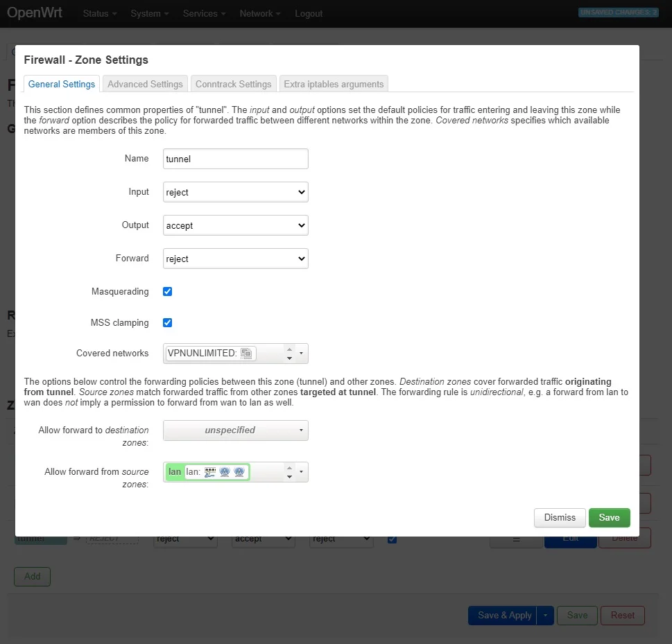This screenshot has height=644, width=672.
Task: Expand the Forward policy dropdown
Action: (236, 259)
